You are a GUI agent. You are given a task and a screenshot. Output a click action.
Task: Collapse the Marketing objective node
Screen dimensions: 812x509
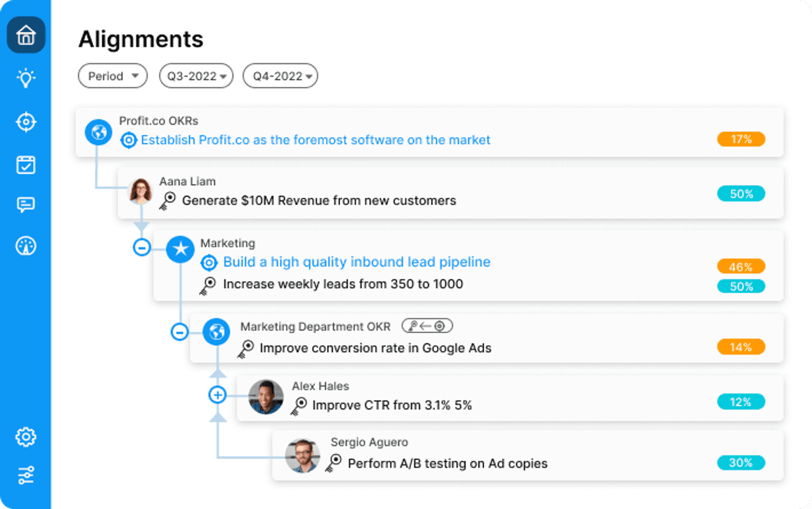(x=142, y=247)
